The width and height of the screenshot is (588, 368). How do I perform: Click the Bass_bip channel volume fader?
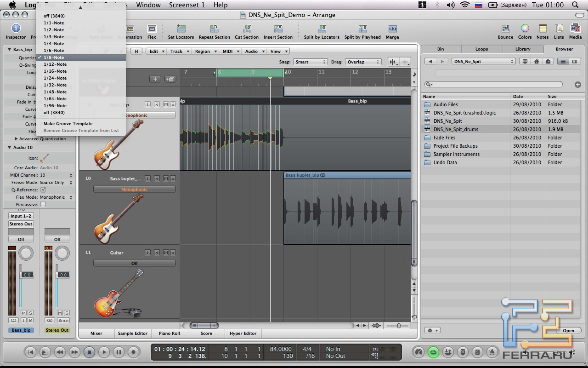tap(27, 275)
